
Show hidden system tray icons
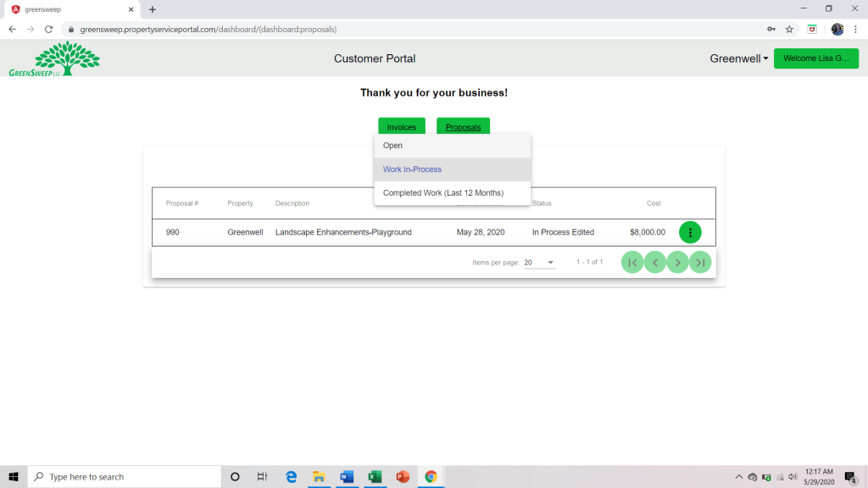[739, 477]
